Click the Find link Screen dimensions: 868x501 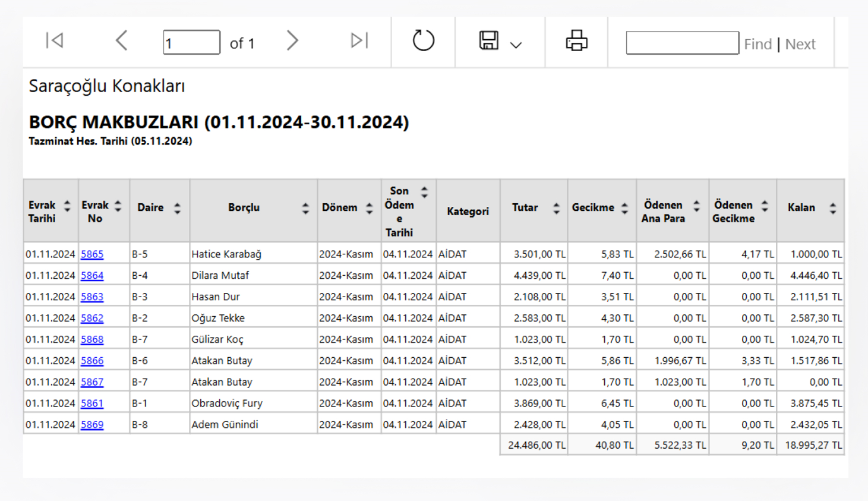tap(757, 44)
